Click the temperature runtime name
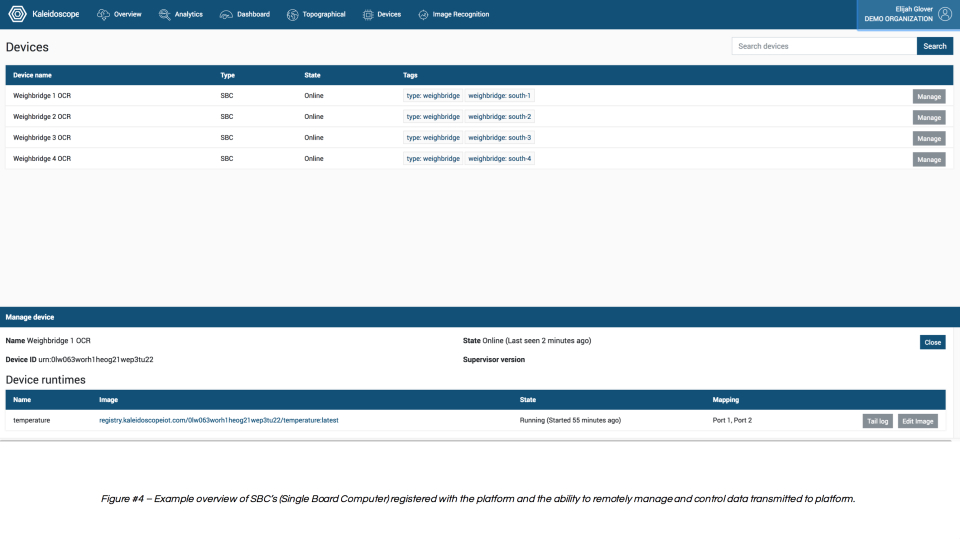This screenshot has width=960, height=539. (x=32, y=420)
